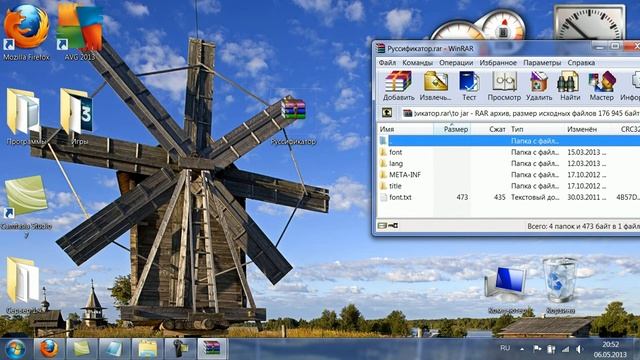Open Action Center flag icon in tray

537,349
